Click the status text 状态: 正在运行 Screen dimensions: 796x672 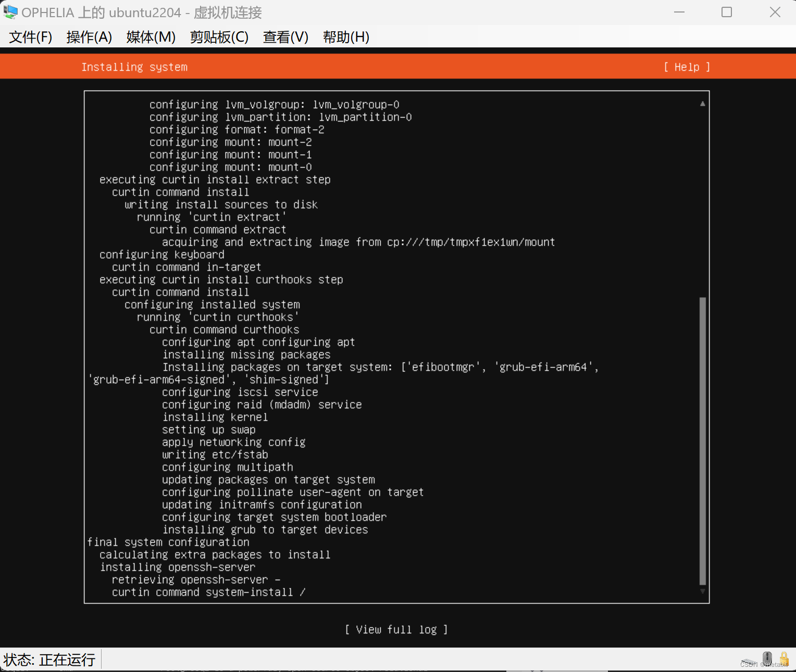[49, 660]
